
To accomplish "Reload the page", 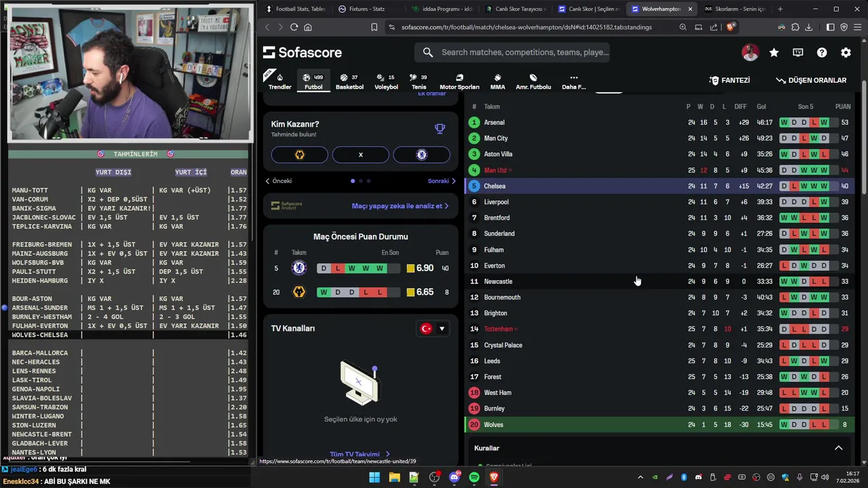I will pyautogui.click(x=294, y=27).
